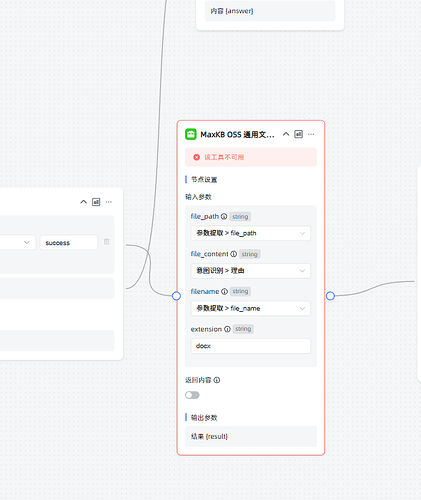Click file_content info tooltip icon
The image size is (421, 500).
pyautogui.click(x=234, y=254)
